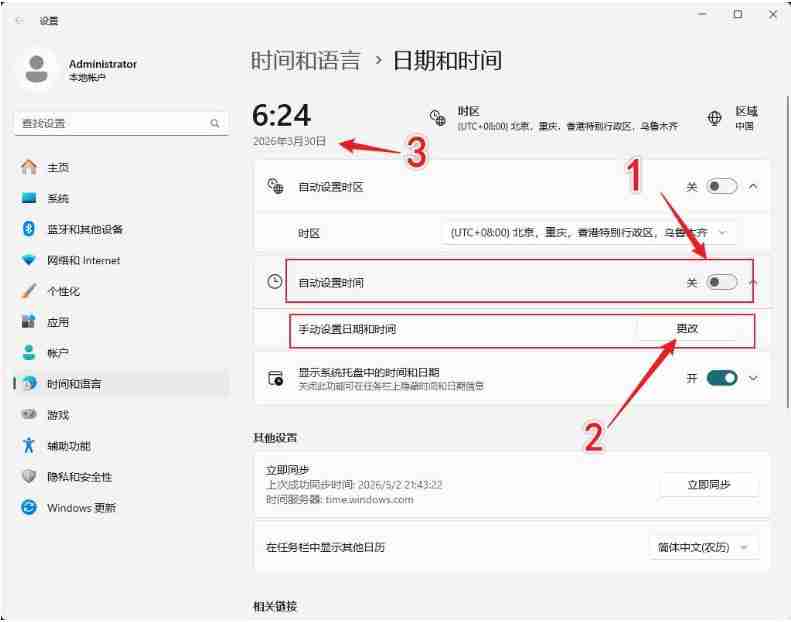
Task: Open 系统 settings in the sidebar
Action: 121,198
